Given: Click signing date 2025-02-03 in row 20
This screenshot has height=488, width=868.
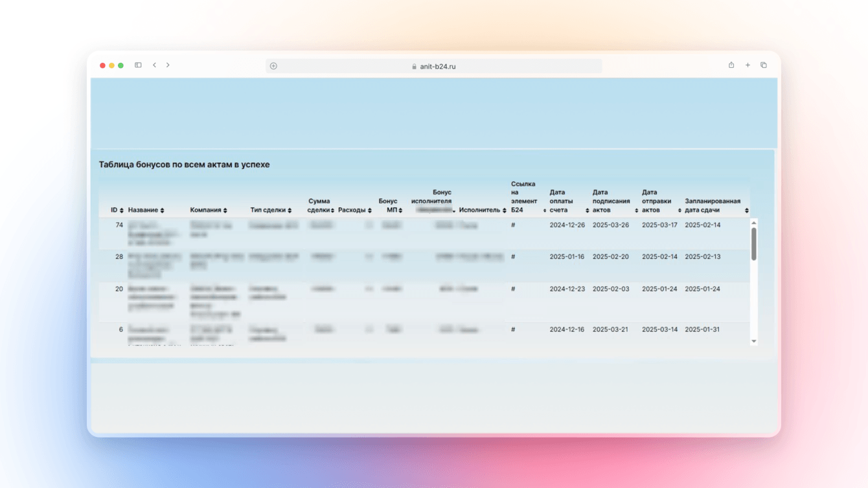Looking at the screenshot, I should 611,289.
